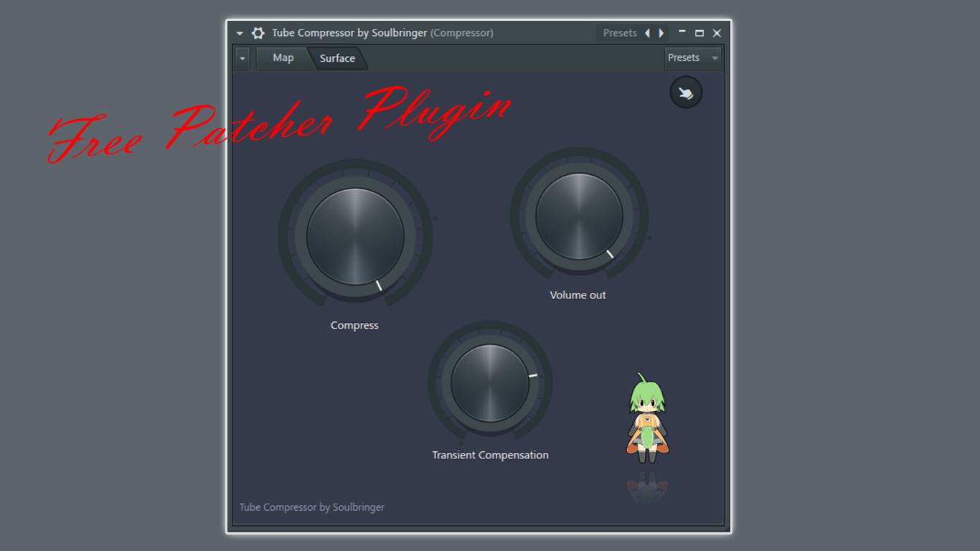Open the plugin options arrow in title bar
This screenshot has width=980, height=551.
click(240, 33)
